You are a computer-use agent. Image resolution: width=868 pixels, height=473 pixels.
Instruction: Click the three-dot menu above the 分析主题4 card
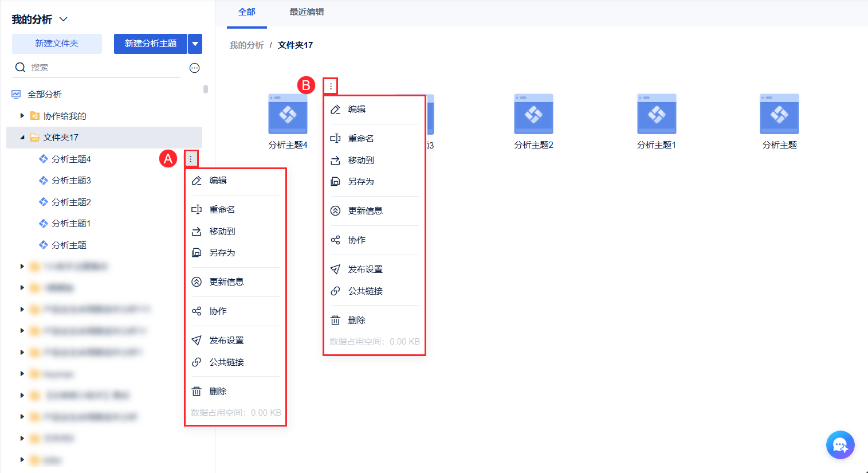331,86
